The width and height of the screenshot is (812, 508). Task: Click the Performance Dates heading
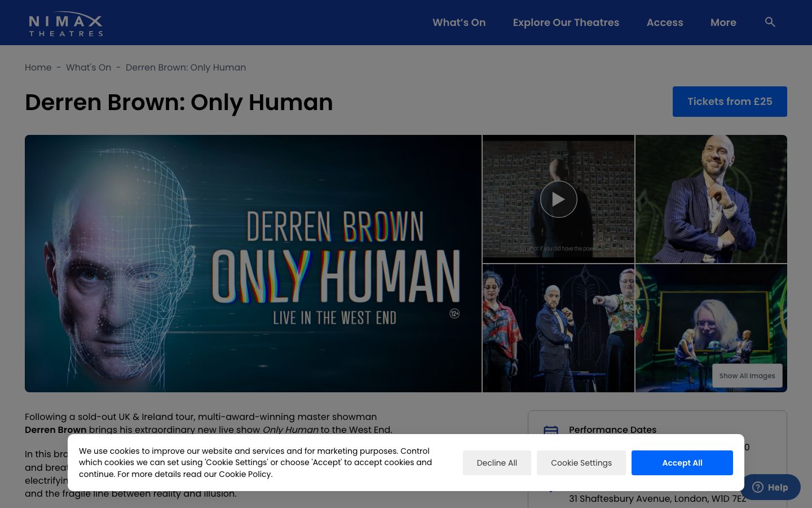(x=612, y=430)
